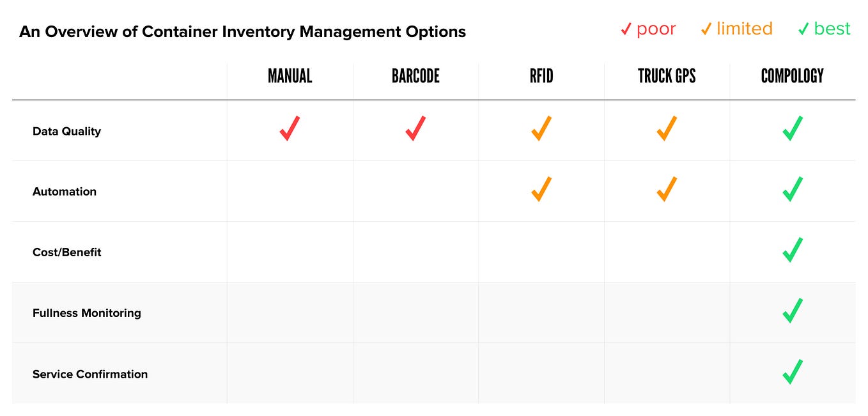Click the TRUCK GPS column header
The width and height of the screenshot is (868, 416).
[x=667, y=76]
